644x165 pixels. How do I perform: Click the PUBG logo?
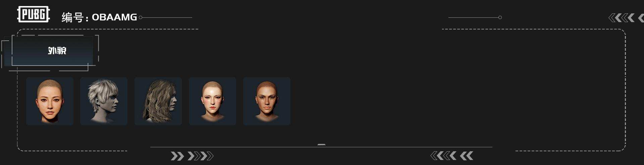pos(34,14)
